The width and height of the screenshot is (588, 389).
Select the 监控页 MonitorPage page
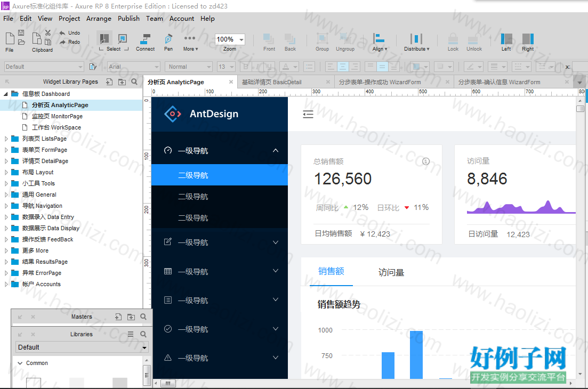click(x=57, y=116)
